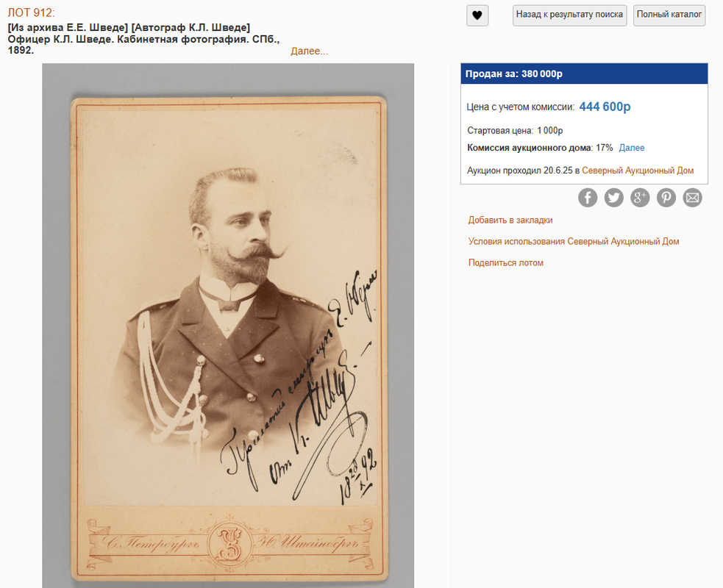This screenshot has height=588, width=723.
Task: Click the 444 600р price with commission
Action: pyautogui.click(x=605, y=107)
